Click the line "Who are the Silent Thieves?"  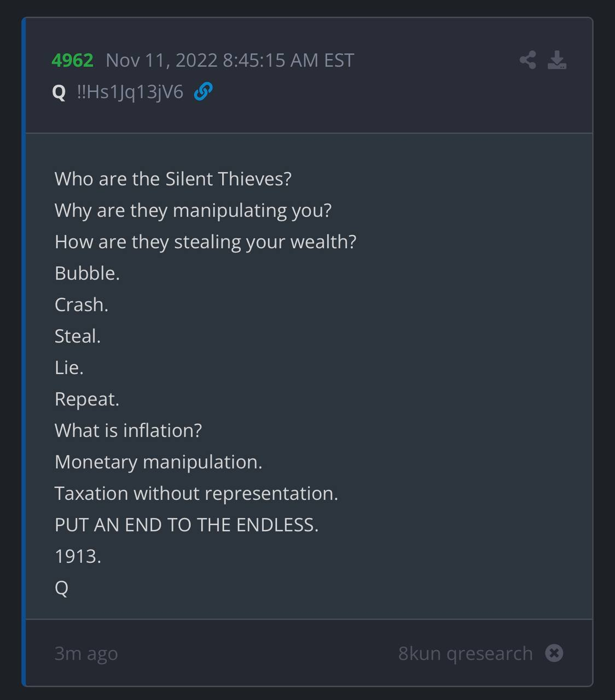(x=173, y=179)
